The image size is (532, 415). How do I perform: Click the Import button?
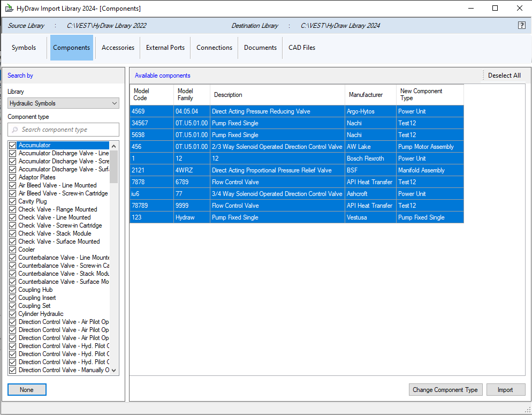pos(505,389)
